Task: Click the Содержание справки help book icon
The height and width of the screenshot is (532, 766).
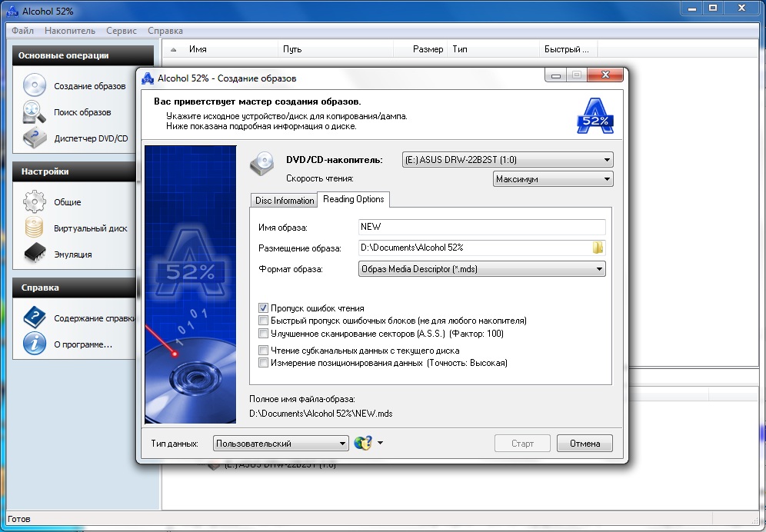Action: (34, 318)
